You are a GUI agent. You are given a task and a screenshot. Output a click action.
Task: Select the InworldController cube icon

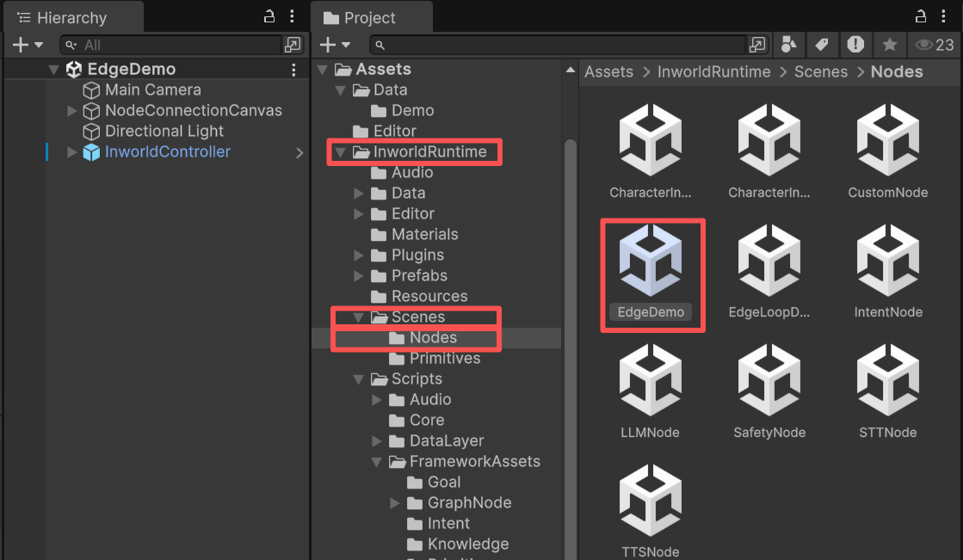tap(91, 152)
